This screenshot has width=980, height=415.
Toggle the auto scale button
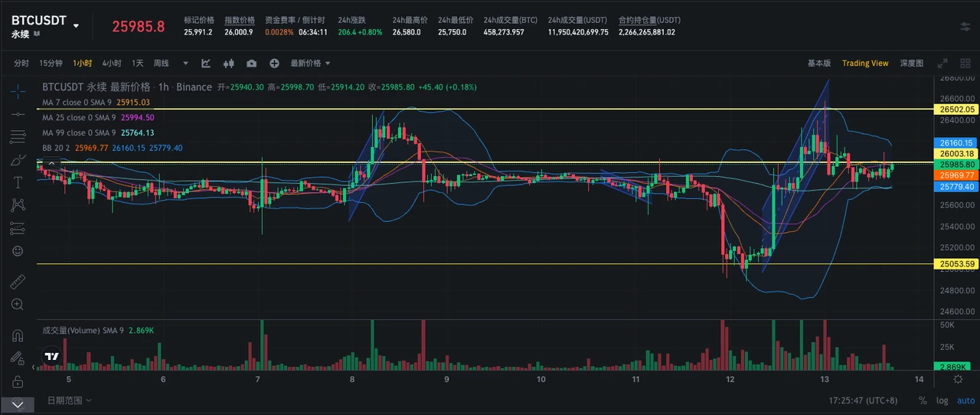(966, 400)
